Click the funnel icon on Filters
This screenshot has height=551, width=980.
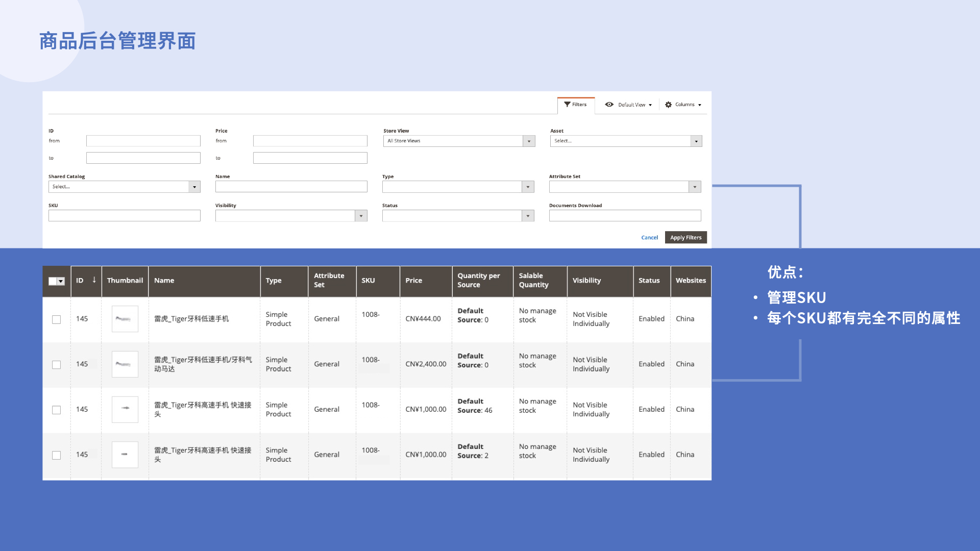tap(567, 105)
